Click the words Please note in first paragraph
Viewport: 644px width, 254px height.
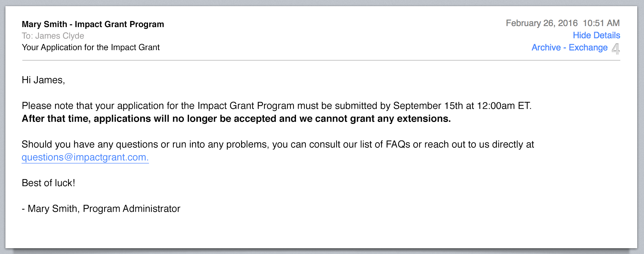coord(48,106)
